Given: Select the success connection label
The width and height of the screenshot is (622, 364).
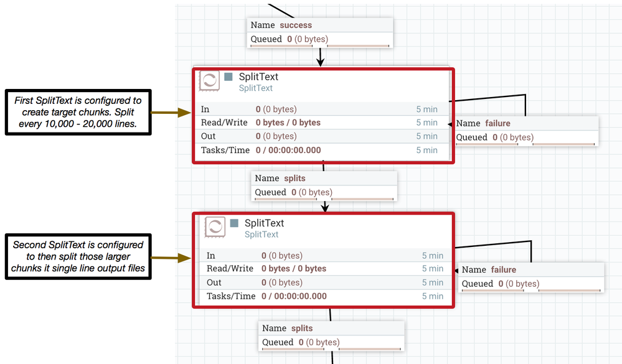Looking at the screenshot, I should click(x=320, y=32).
